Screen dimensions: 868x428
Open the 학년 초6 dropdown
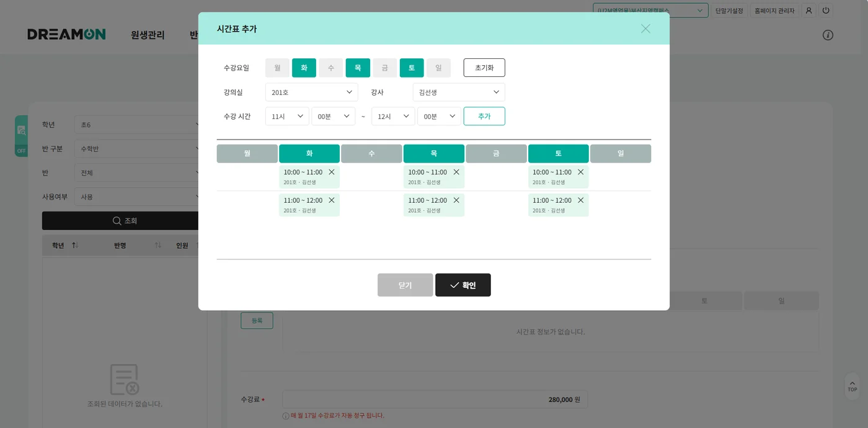(x=136, y=125)
